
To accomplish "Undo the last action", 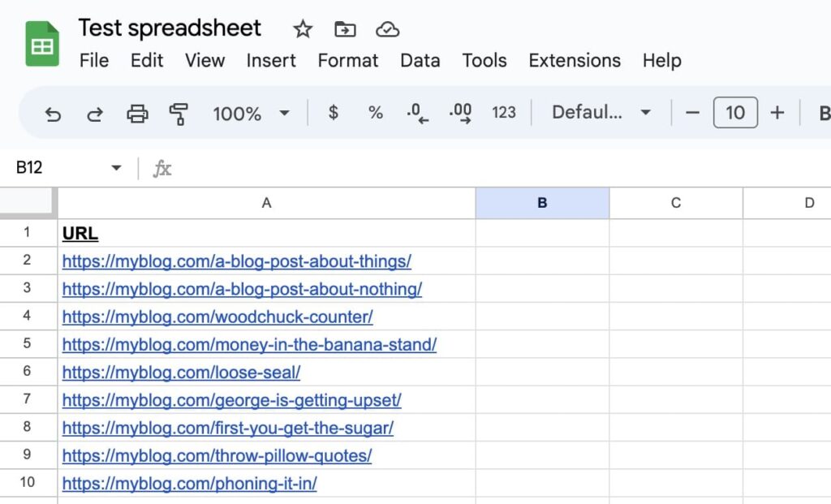I will pos(53,113).
